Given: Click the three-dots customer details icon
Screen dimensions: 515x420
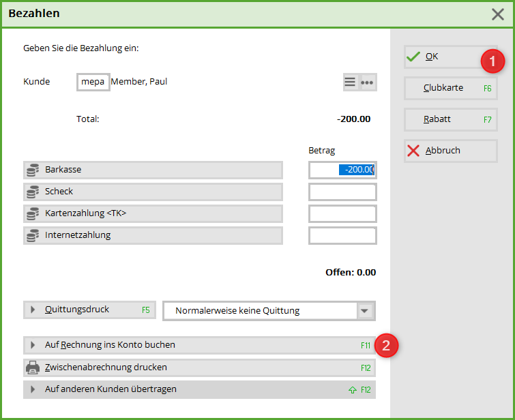Looking at the screenshot, I should point(367,82).
